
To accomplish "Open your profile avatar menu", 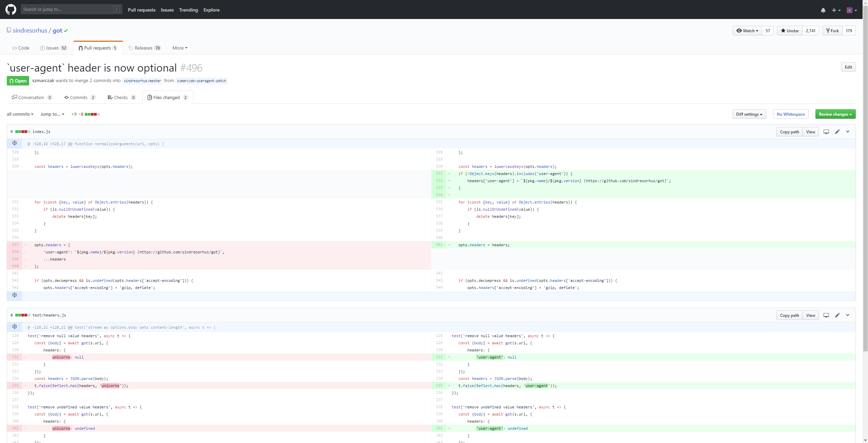I will point(851,10).
